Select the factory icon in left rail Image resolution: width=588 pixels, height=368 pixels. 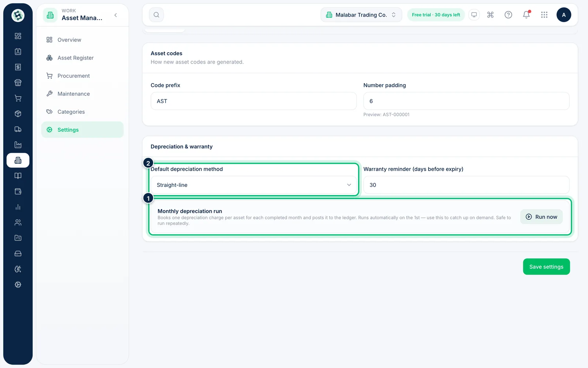coord(18,145)
